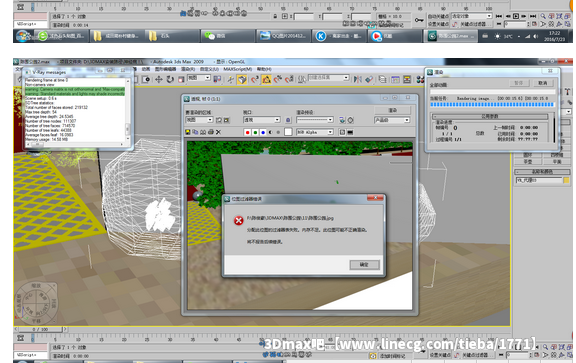The height and width of the screenshot is (363, 576).
Task: Open the Schematic View icon
Action: tap(407, 79)
